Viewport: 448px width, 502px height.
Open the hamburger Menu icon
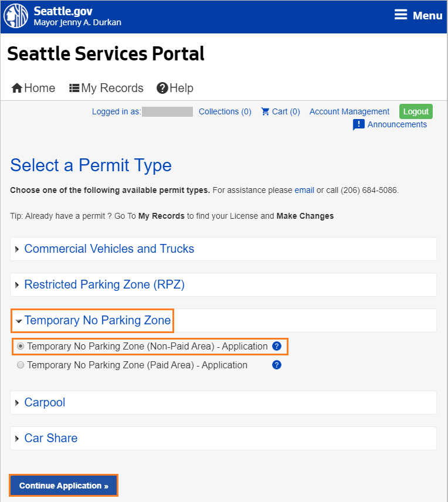click(x=401, y=15)
